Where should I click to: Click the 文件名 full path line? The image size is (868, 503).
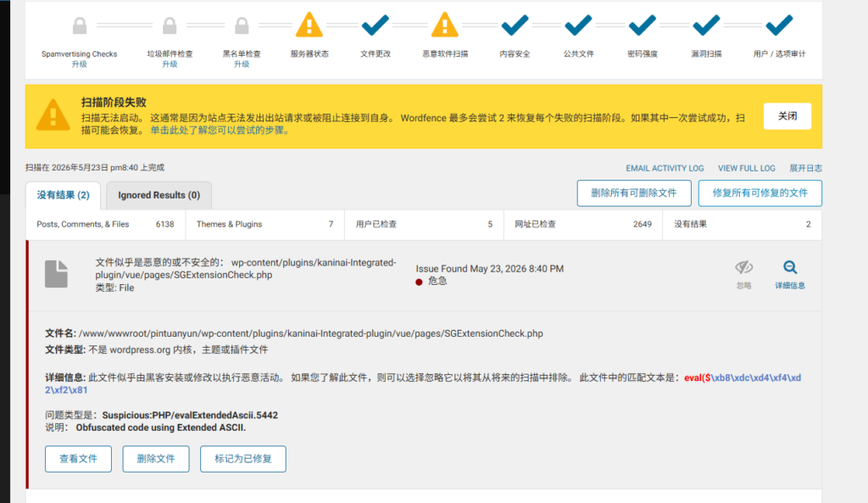294,334
